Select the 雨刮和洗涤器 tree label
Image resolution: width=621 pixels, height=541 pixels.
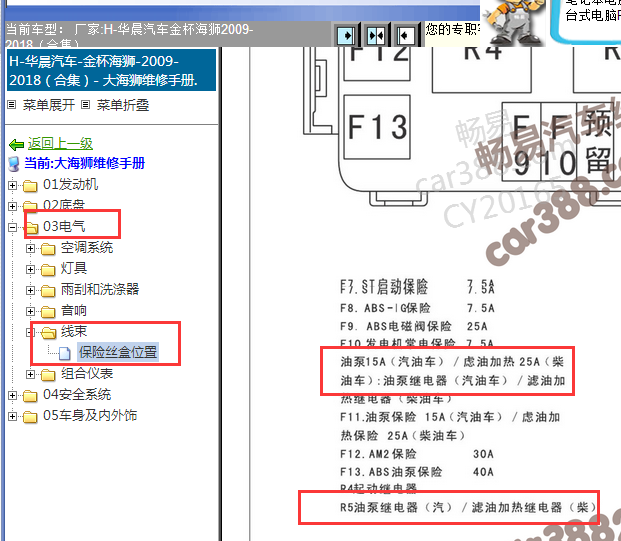click(100, 290)
